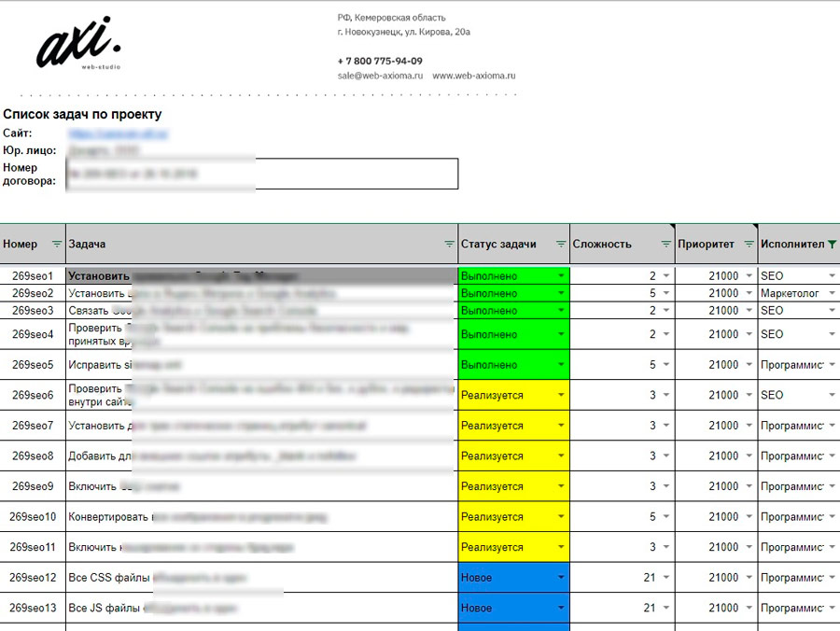Open the Сложность column filter icon
This screenshot has height=631, width=840.
666,245
